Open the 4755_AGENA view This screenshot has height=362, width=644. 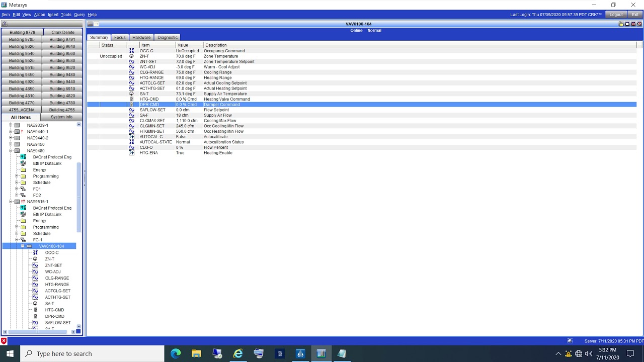pyautogui.click(x=22, y=110)
